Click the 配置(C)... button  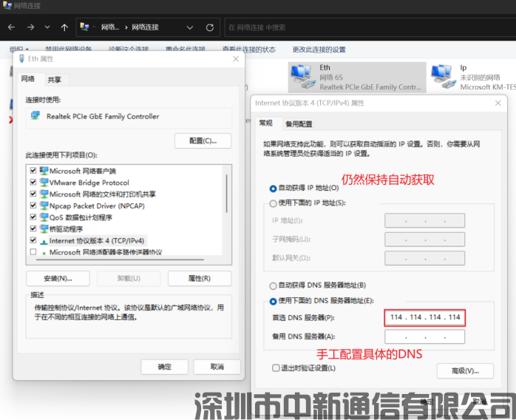(203, 141)
